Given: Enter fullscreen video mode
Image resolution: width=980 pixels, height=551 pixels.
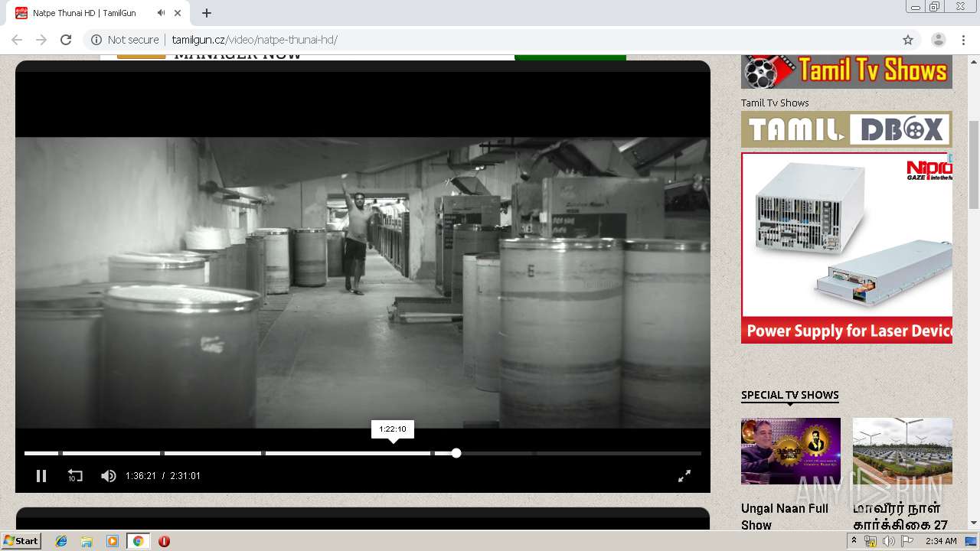Looking at the screenshot, I should click(x=684, y=476).
